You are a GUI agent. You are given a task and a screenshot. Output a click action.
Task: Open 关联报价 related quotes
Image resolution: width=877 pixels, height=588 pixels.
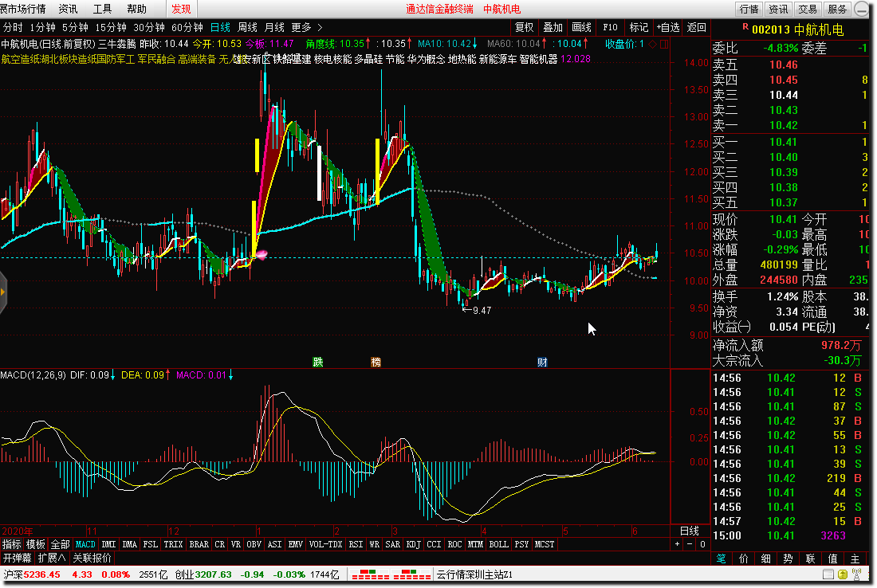(92, 558)
